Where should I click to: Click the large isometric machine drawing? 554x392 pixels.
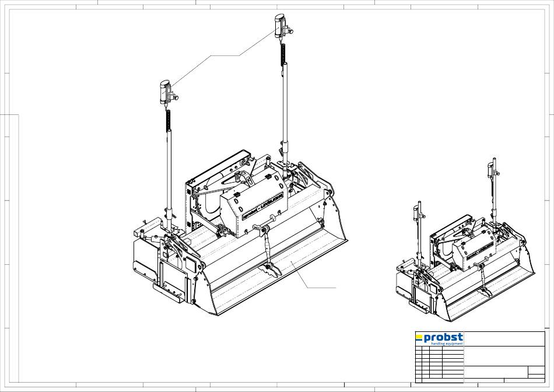pos(240,164)
